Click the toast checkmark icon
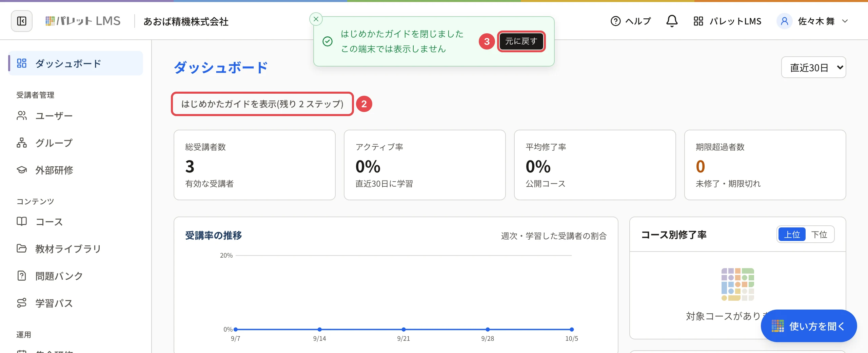The width and height of the screenshot is (868, 353). coord(327,41)
